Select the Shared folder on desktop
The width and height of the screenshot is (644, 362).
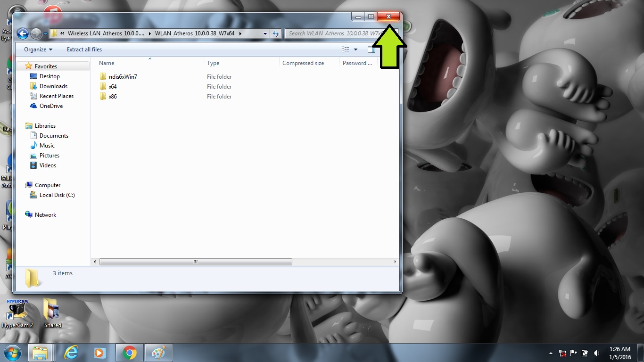[x=52, y=313]
